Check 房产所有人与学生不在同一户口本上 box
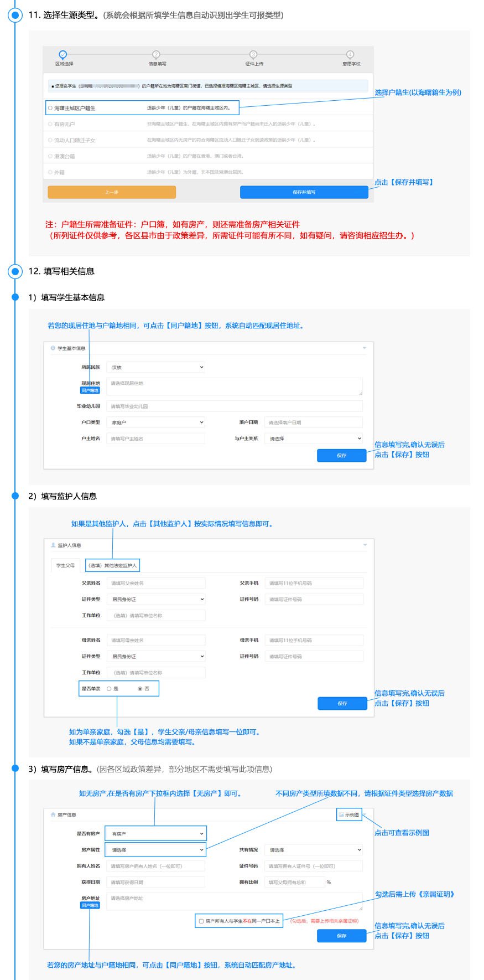 coord(201,921)
